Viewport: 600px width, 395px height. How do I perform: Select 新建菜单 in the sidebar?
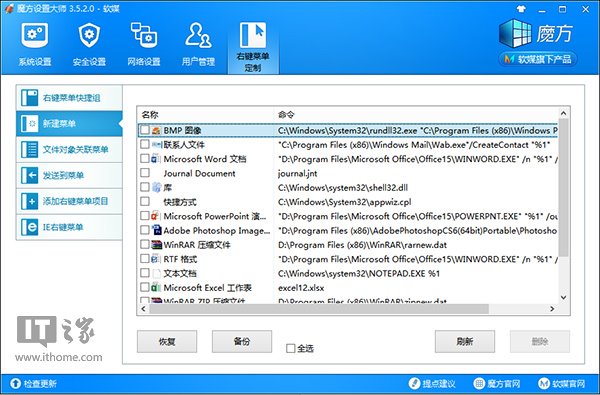click(x=69, y=124)
